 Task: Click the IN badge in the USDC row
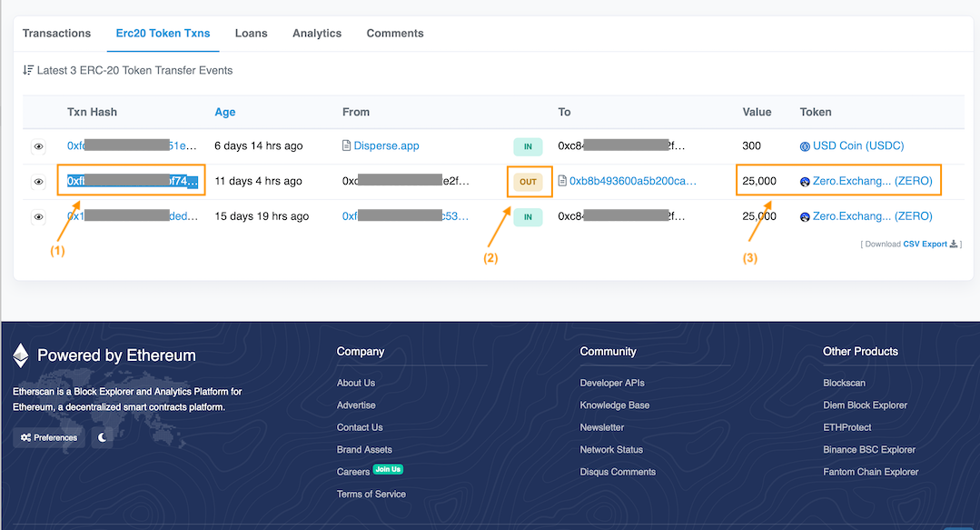(x=528, y=146)
